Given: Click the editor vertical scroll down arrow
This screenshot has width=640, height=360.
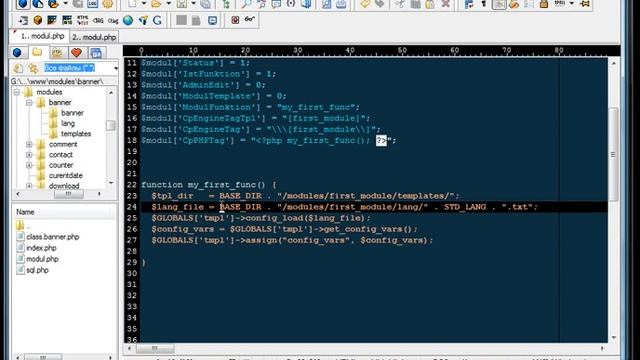Looking at the screenshot, I should pyautogui.click(x=613, y=338).
